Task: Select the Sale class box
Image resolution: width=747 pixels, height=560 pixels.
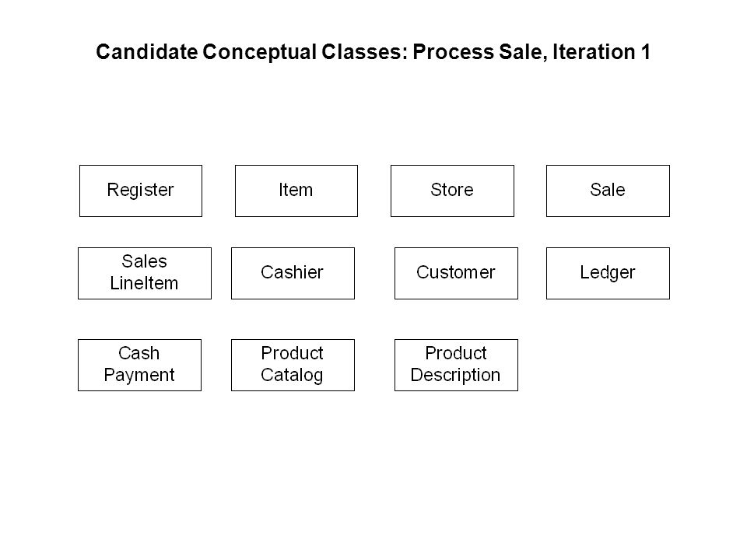Action: (608, 191)
